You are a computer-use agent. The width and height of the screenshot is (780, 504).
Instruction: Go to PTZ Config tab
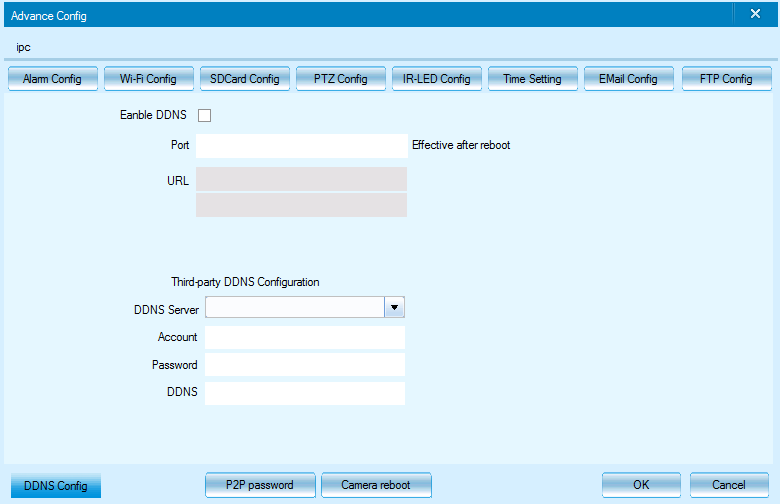[x=341, y=79]
